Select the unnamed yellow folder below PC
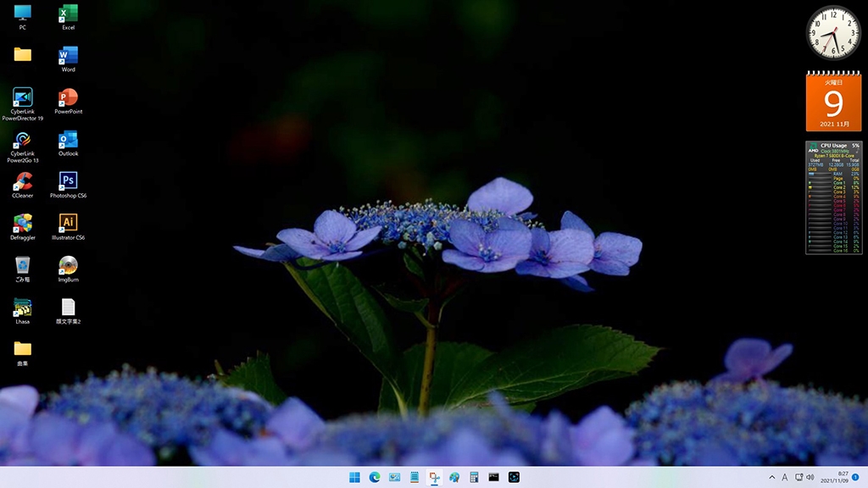 point(23,54)
